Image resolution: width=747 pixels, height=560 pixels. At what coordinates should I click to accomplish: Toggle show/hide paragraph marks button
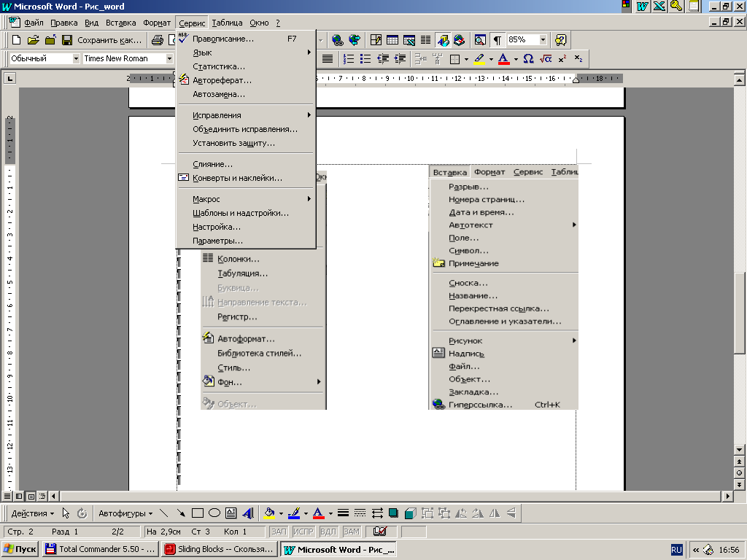click(497, 40)
